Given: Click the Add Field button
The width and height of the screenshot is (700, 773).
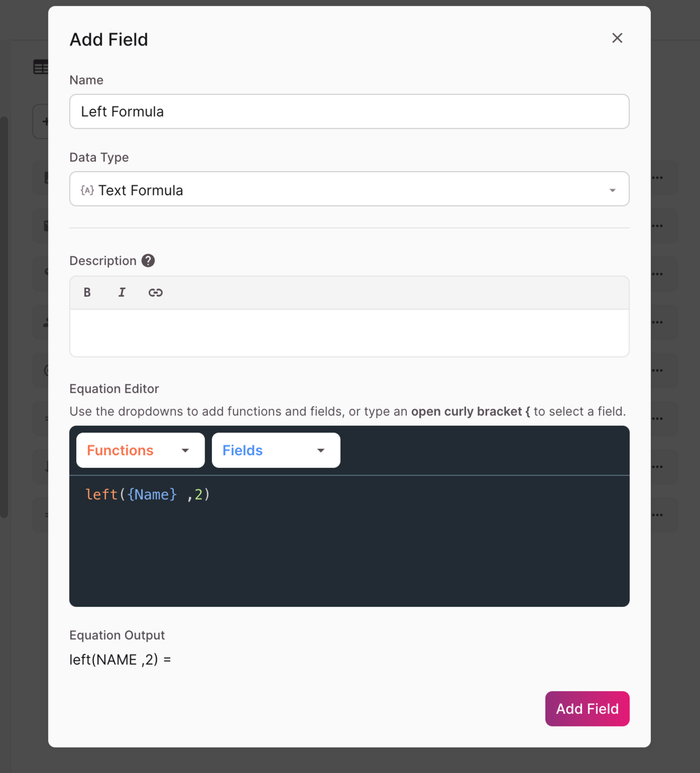Looking at the screenshot, I should [587, 709].
